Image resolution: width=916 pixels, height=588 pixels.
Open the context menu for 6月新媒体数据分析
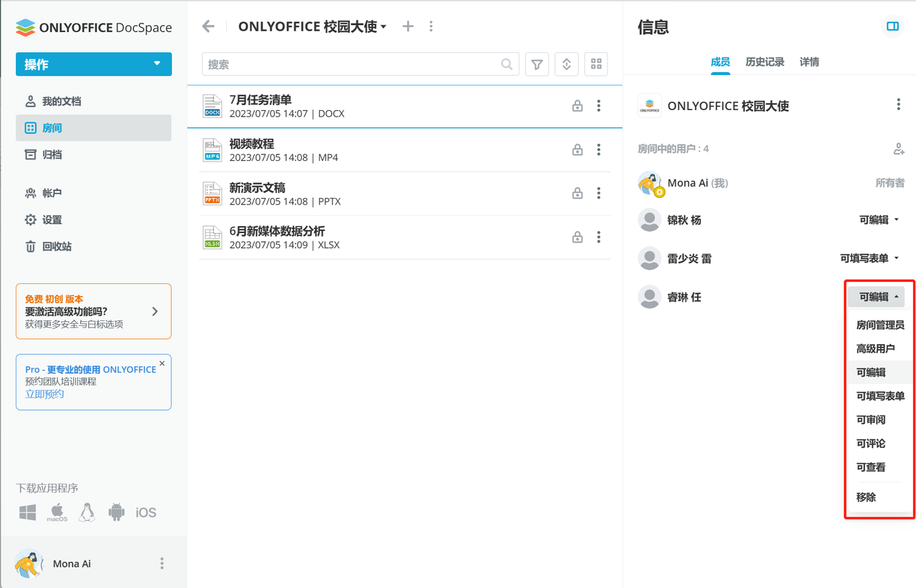click(x=599, y=237)
